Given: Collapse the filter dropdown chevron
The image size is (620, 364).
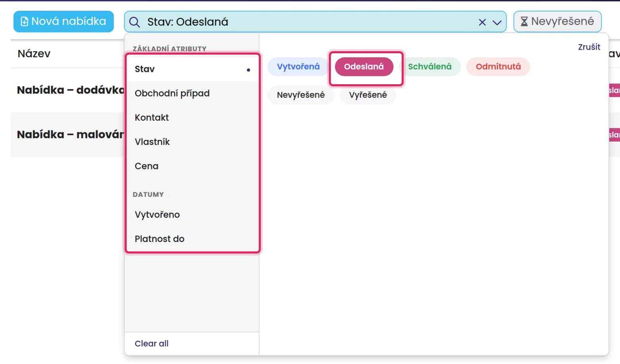Looking at the screenshot, I should (x=497, y=22).
